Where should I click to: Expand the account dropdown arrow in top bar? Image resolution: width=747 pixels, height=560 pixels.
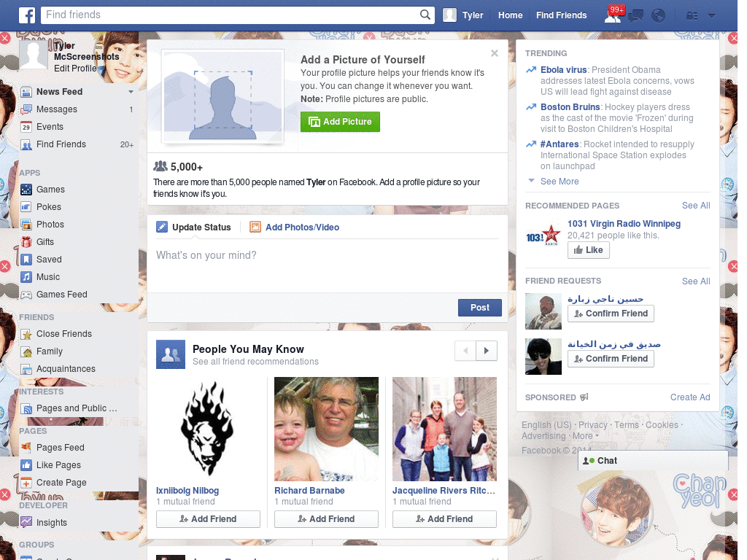pyautogui.click(x=712, y=16)
